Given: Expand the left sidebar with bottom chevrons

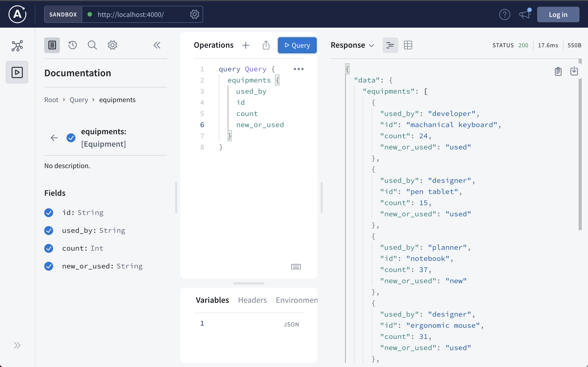Looking at the screenshot, I should click(x=17, y=345).
